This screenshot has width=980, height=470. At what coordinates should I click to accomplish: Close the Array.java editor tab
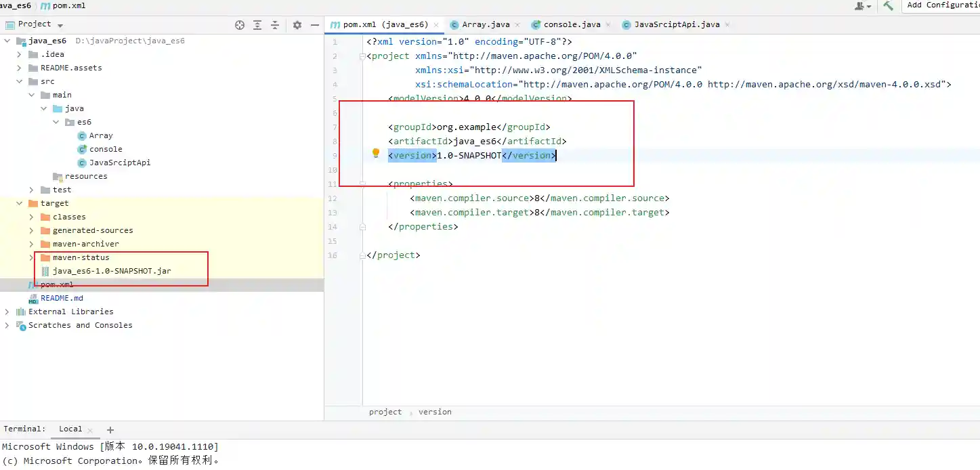point(517,25)
